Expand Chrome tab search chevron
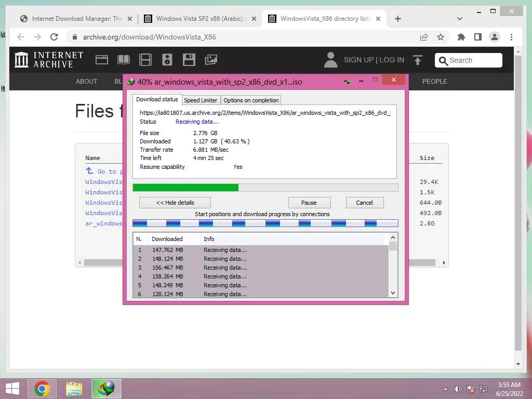This screenshot has width=532, height=399. pos(460,19)
